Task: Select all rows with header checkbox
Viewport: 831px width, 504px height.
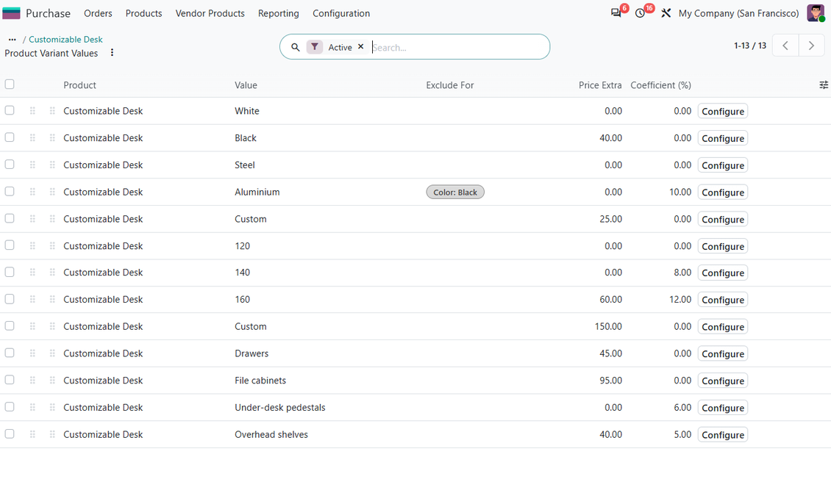Action: click(10, 84)
